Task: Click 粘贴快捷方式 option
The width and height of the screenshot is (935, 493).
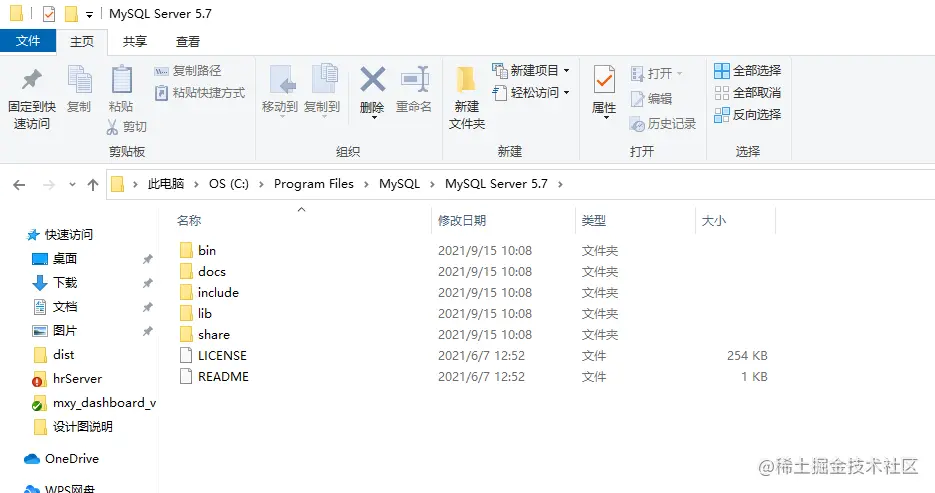Action: point(200,93)
